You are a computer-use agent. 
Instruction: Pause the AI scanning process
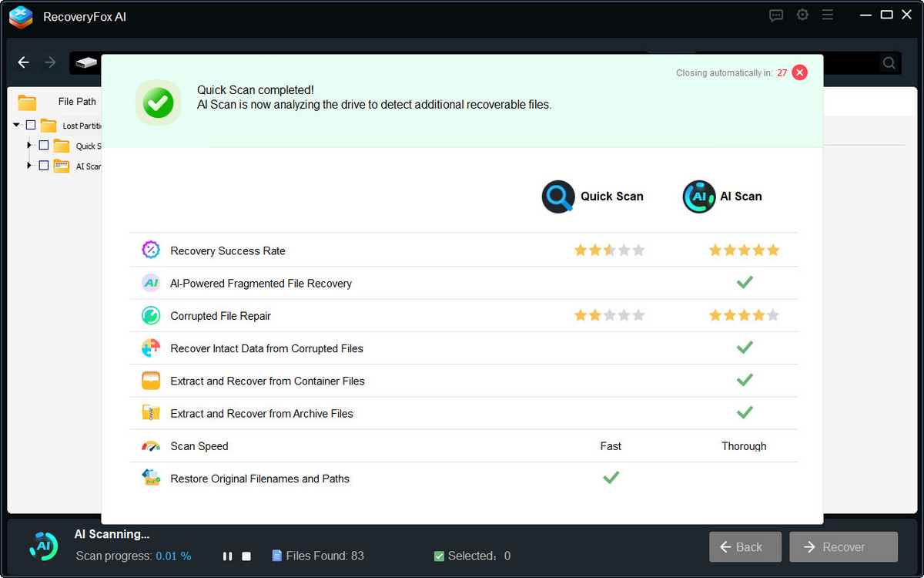click(x=227, y=556)
